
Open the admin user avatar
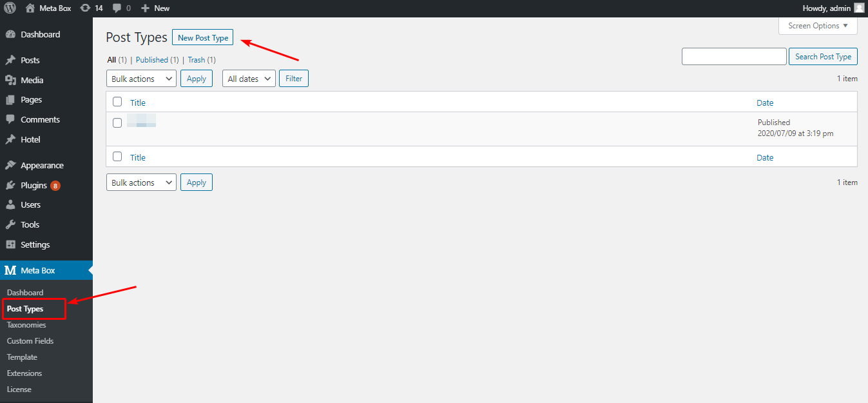point(859,8)
